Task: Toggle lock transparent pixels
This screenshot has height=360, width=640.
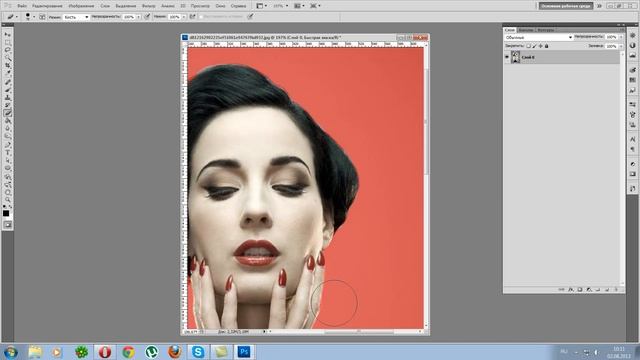Action: [x=528, y=46]
